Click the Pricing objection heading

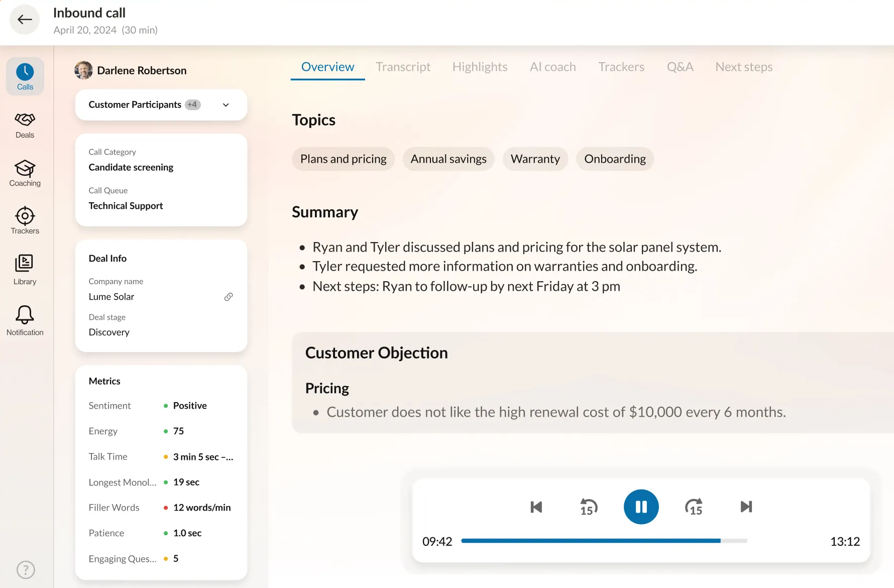tap(327, 388)
